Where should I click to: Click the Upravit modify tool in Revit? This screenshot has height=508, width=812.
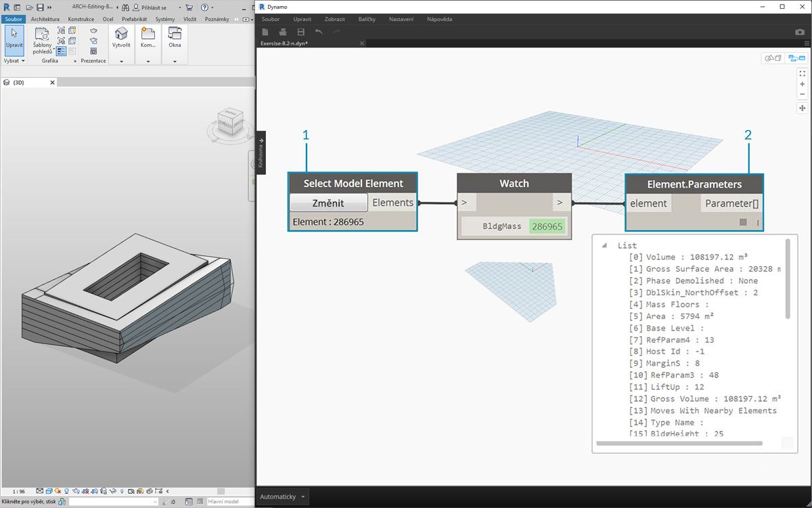[x=14, y=39]
